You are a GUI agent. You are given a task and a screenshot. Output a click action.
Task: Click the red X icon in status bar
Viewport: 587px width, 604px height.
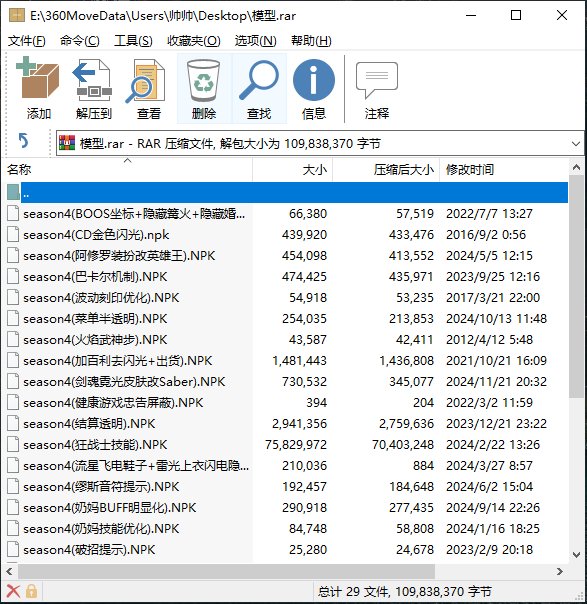[13, 591]
